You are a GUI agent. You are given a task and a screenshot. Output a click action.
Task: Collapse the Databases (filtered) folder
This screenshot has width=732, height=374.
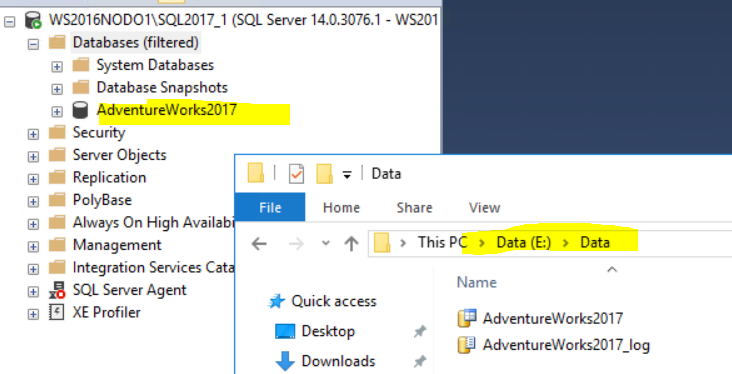(x=33, y=44)
